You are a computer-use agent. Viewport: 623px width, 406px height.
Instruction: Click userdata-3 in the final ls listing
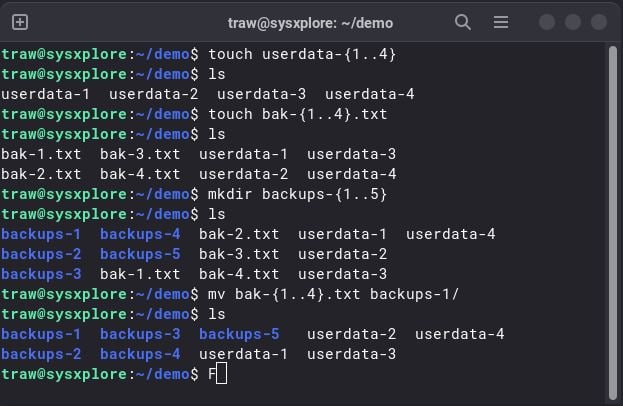click(352, 354)
